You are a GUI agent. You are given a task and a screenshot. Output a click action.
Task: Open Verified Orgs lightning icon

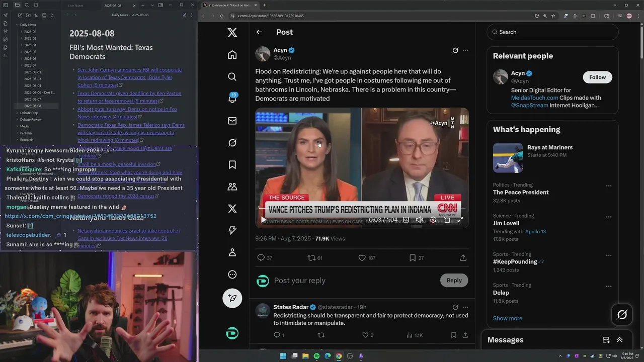[x=232, y=230]
